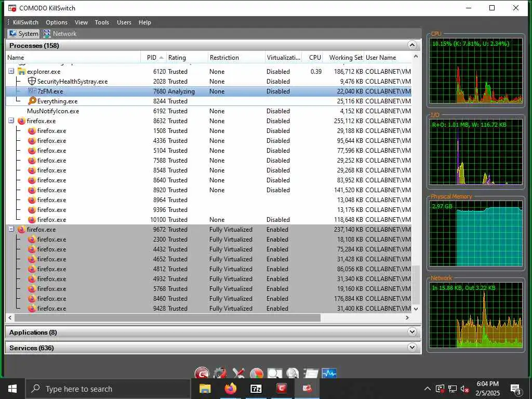Click the CPU usage graph
Screen dimensions: 532x399
(476, 71)
